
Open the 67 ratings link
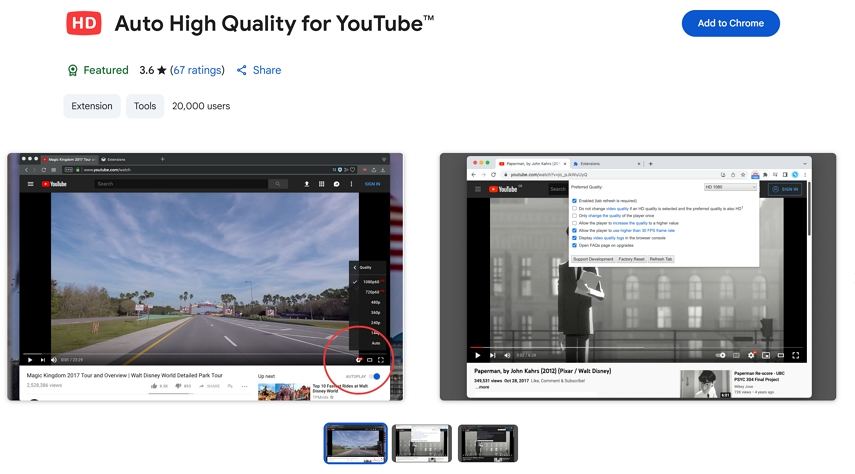197,70
